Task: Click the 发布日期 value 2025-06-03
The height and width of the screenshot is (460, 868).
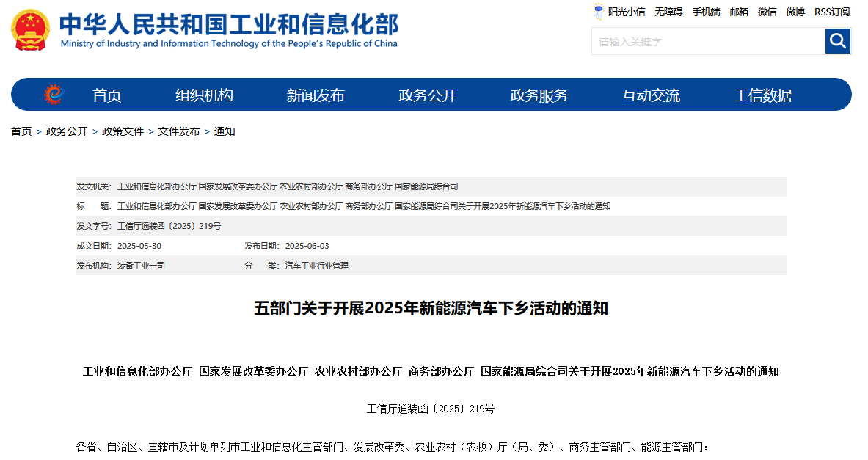Action: click(307, 246)
